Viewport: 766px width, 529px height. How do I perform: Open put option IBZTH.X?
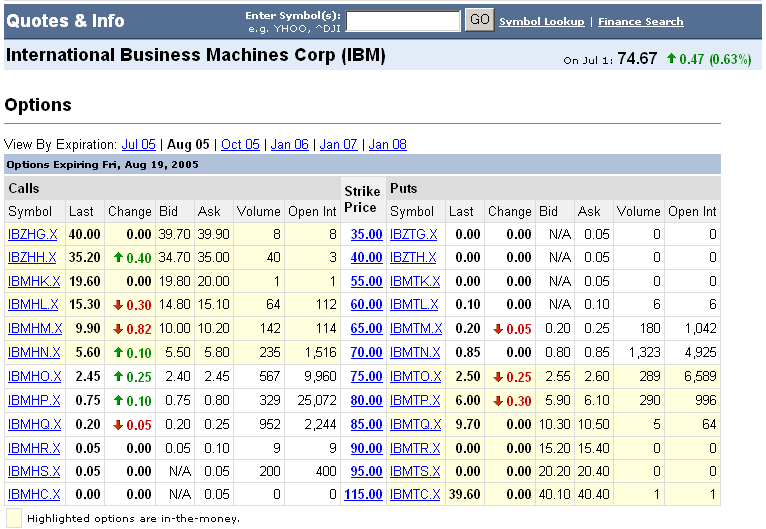tap(413, 257)
